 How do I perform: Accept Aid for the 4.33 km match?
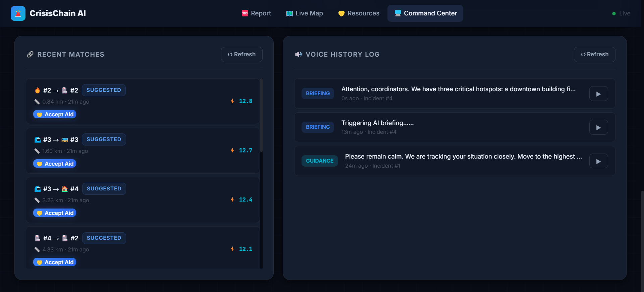point(55,262)
